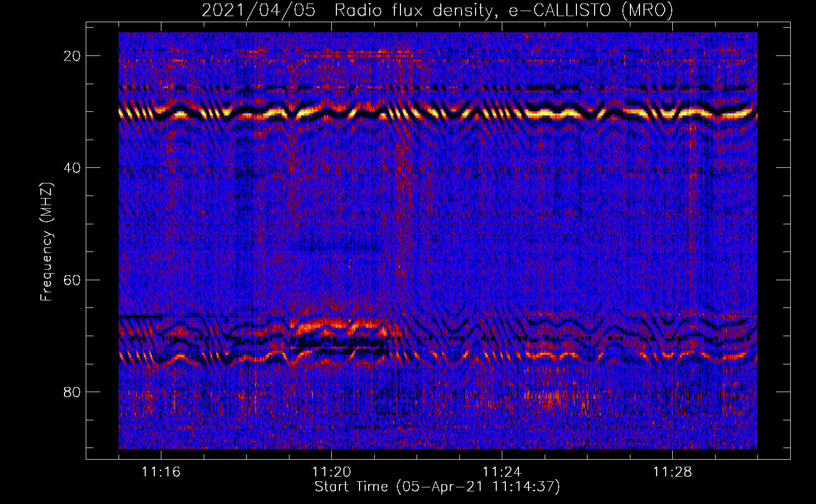
Task: Click the 11:28 time tick label
Action: pyautogui.click(x=672, y=472)
